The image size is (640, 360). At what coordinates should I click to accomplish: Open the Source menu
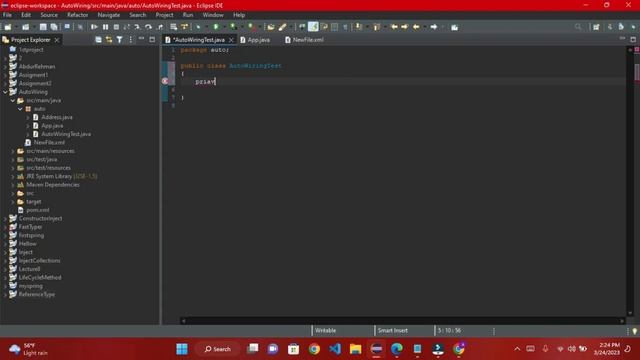[x=49, y=15]
